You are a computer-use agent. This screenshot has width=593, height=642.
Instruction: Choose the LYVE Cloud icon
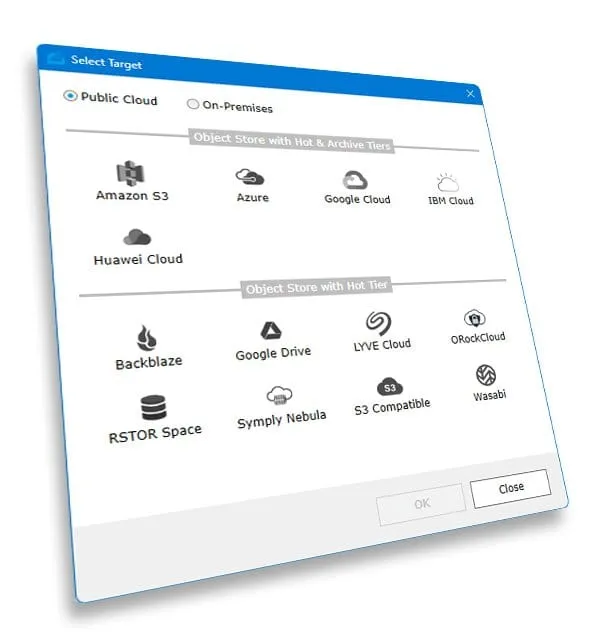378,323
